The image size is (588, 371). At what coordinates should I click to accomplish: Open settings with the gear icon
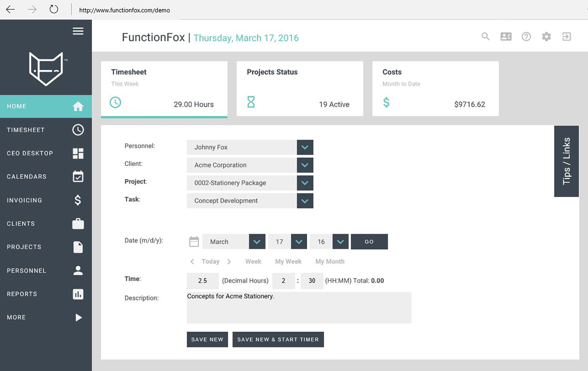[546, 36]
